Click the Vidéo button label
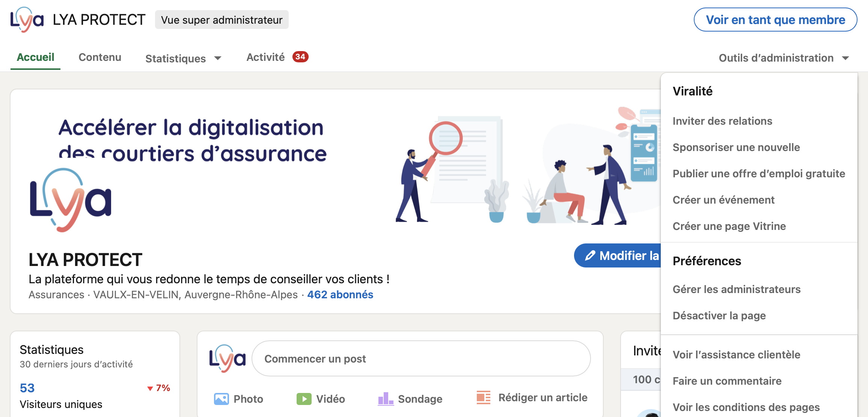The width and height of the screenshot is (868, 417). click(x=330, y=399)
